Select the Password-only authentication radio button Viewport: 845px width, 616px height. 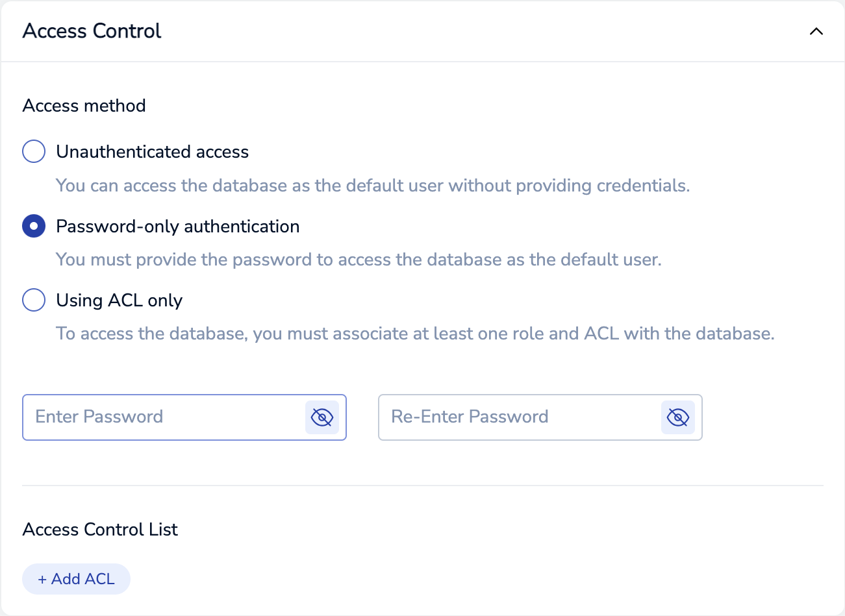click(x=34, y=226)
